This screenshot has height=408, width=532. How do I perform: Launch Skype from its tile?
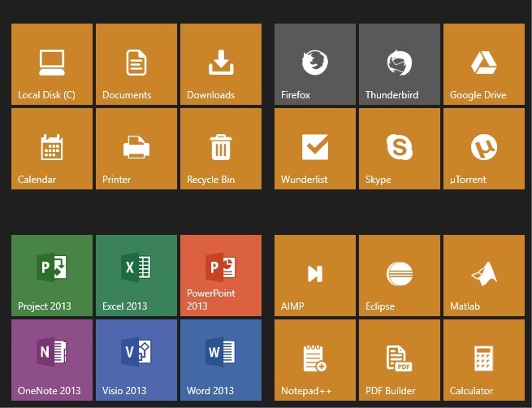point(400,149)
